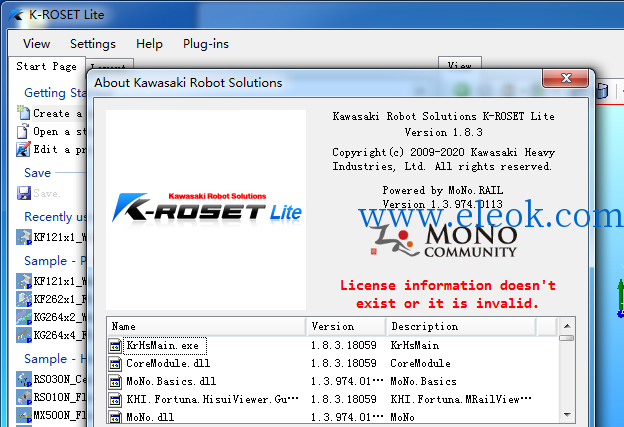Open the Settings menu
The width and height of the screenshot is (624, 427).
pos(93,44)
